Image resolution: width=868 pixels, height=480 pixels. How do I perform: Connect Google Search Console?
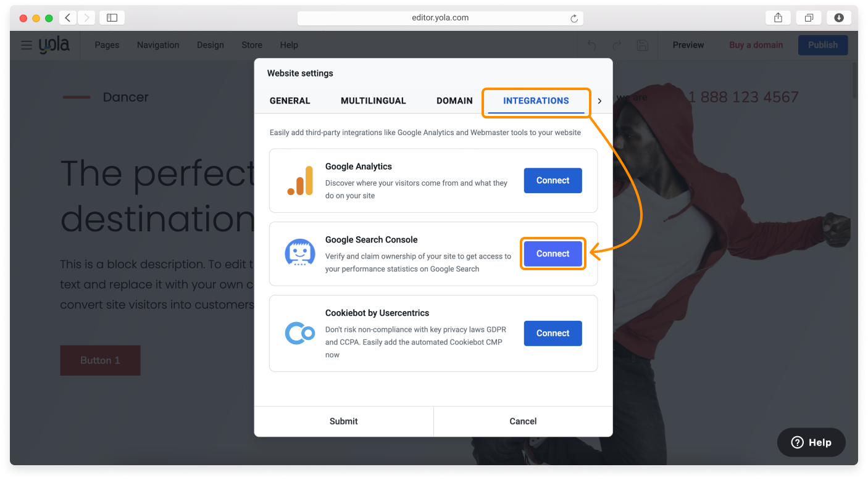click(x=553, y=253)
